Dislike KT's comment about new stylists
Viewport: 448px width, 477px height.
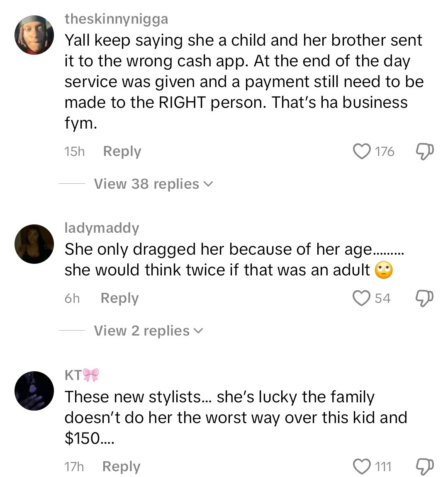[424, 467]
